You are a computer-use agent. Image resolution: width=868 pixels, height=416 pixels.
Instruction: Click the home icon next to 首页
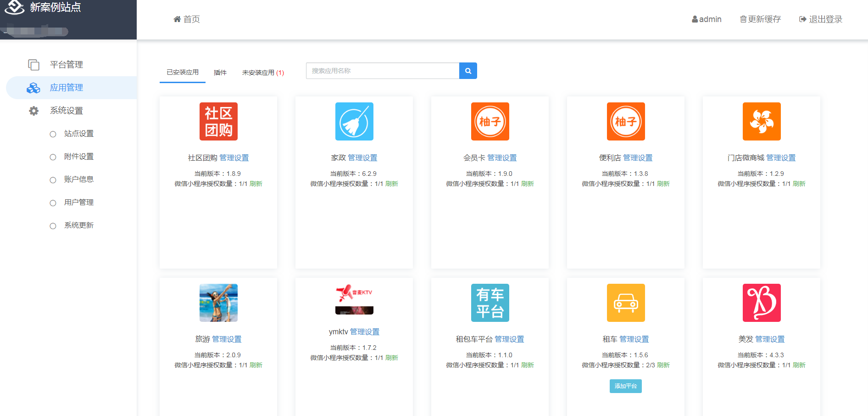tap(177, 19)
